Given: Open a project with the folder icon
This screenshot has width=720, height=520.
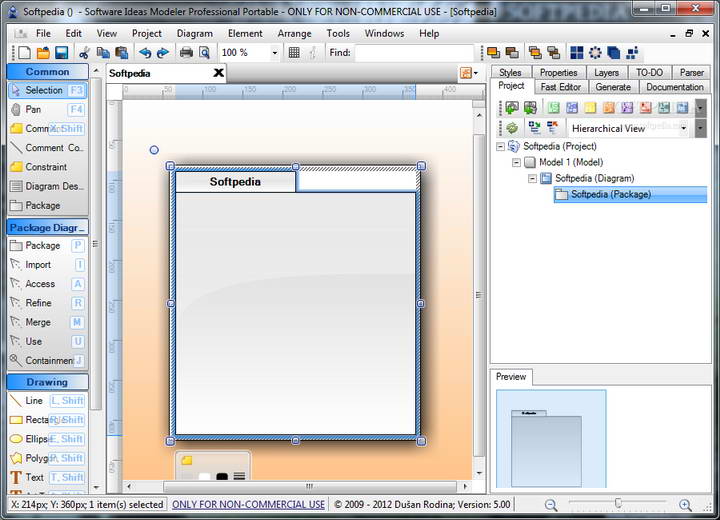Looking at the screenshot, I should pyautogui.click(x=43, y=53).
